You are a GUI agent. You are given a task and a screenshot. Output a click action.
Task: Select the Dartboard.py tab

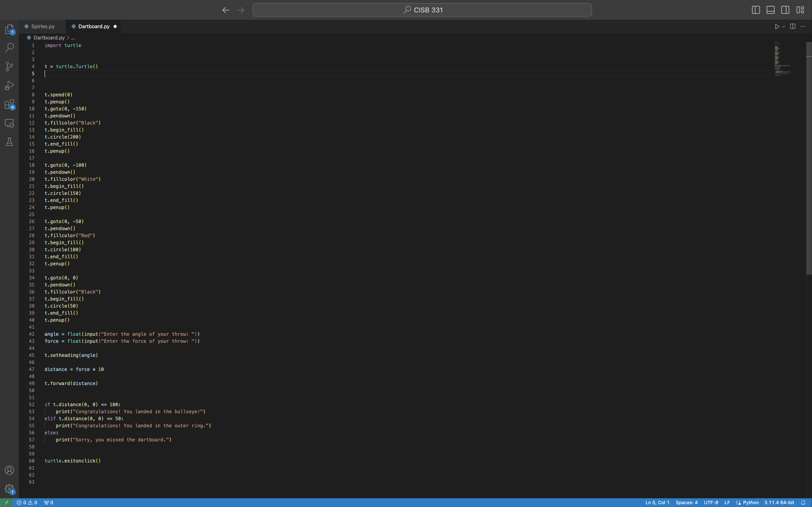point(94,26)
